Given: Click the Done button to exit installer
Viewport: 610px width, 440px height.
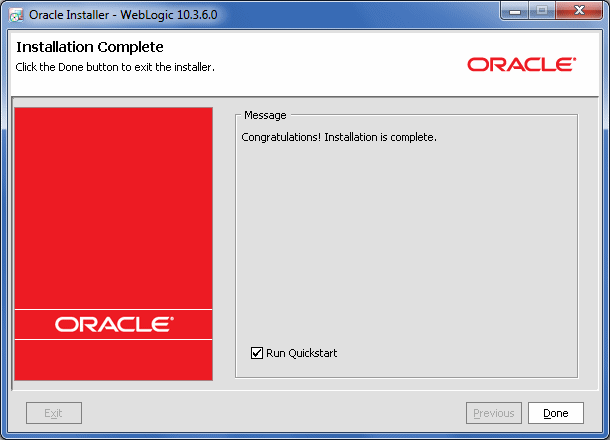Looking at the screenshot, I should coord(556,413).
